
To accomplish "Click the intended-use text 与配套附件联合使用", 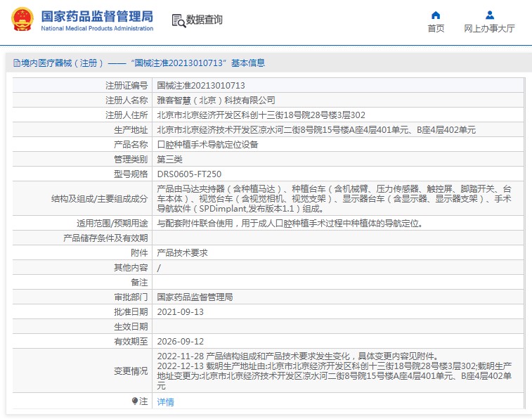I will [290, 224].
